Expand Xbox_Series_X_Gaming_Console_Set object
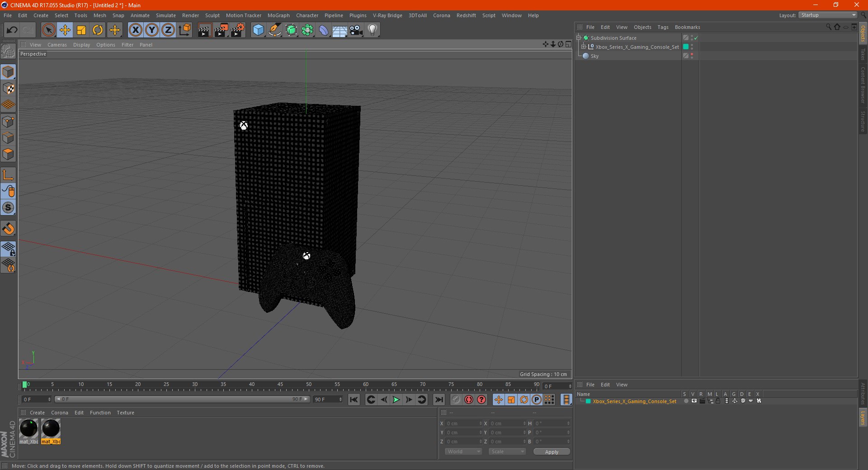This screenshot has height=470, width=868. pos(583,47)
